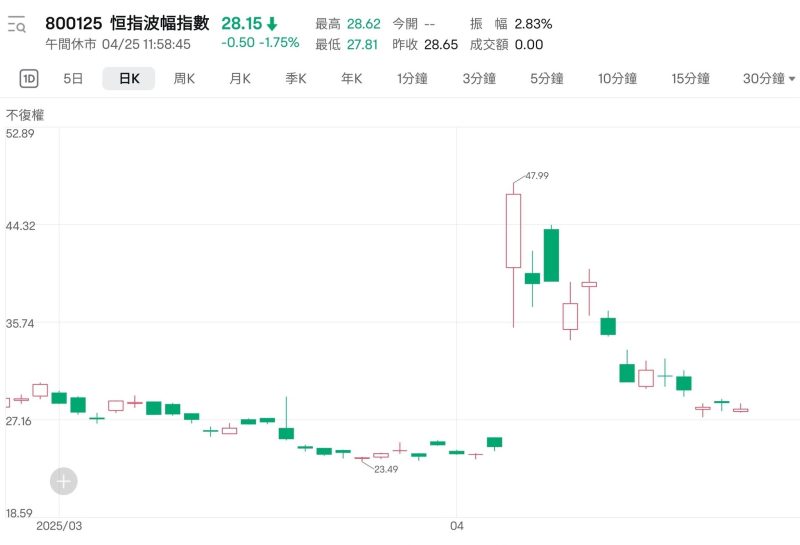The image size is (800, 545).
Task: Switch to 周K weekly chart
Action: point(184,79)
